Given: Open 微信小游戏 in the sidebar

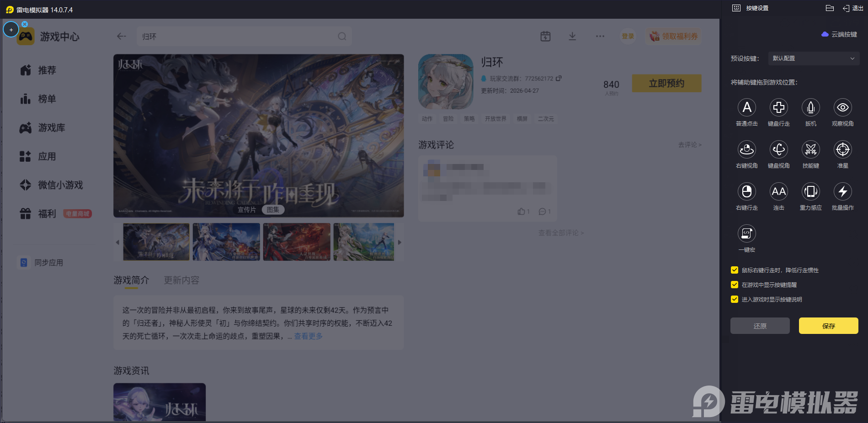Looking at the screenshot, I should coord(51,185).
